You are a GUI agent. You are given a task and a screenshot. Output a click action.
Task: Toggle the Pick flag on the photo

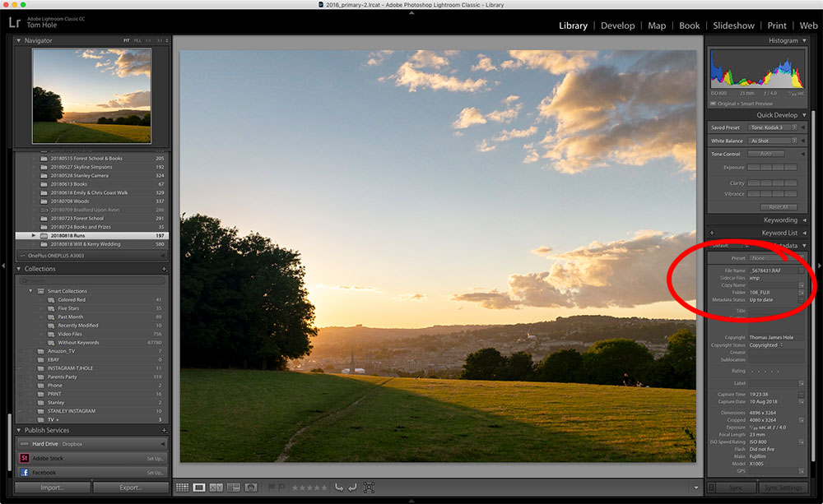pos(271,487)
